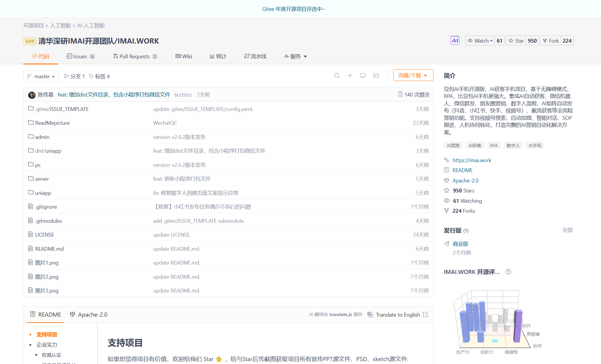Expand the master branch selector
The height and width of the screenshot is (364, 601).
(x=41, y=76)
